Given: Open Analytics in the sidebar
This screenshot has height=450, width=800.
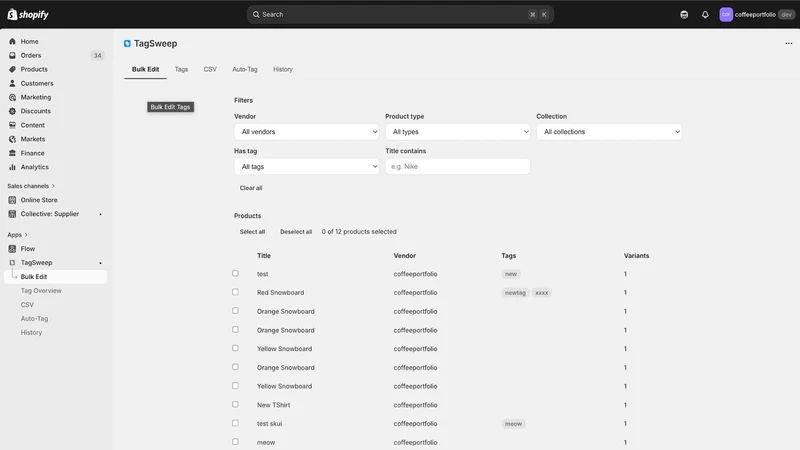Looking at the screenshot, I should pos(34,167).
